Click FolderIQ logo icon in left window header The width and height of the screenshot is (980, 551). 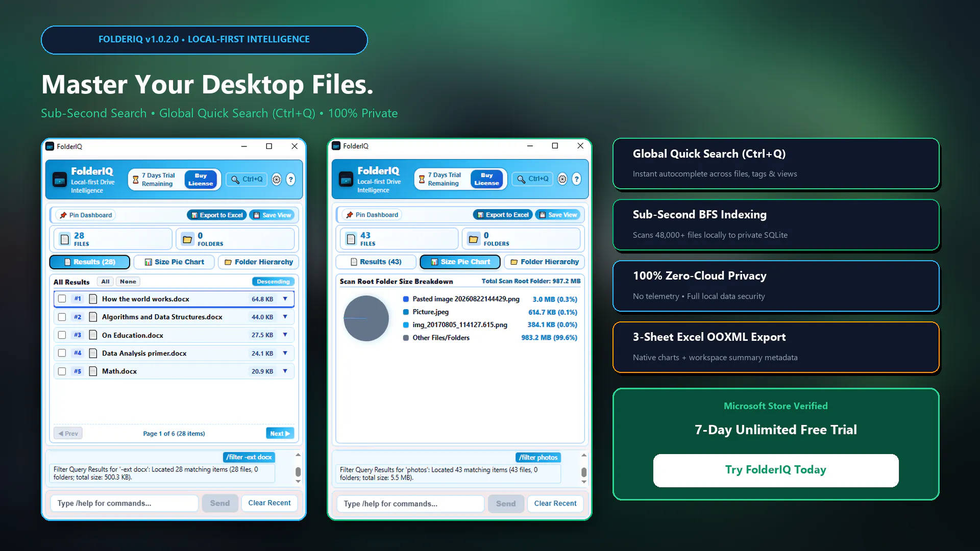(x=60, y=180)
